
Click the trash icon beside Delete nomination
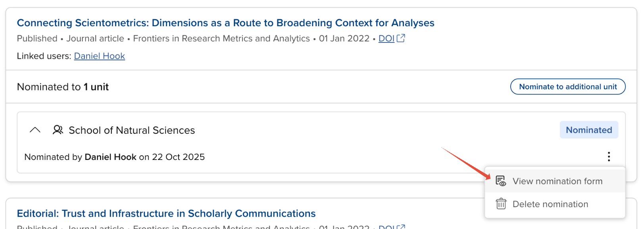(501, 204)
